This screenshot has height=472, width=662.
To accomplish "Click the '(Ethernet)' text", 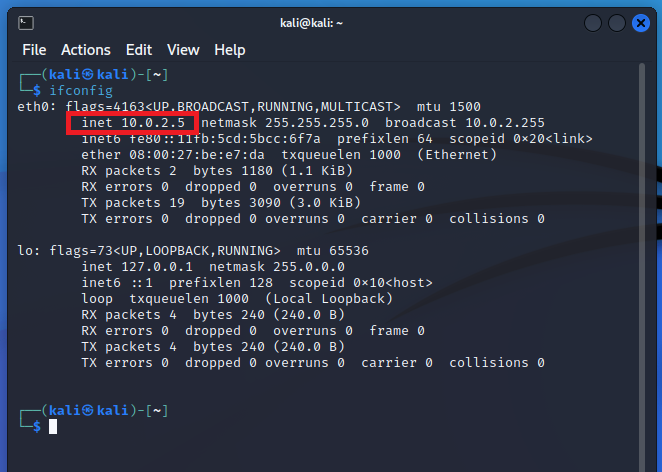I will click(457, 155).
